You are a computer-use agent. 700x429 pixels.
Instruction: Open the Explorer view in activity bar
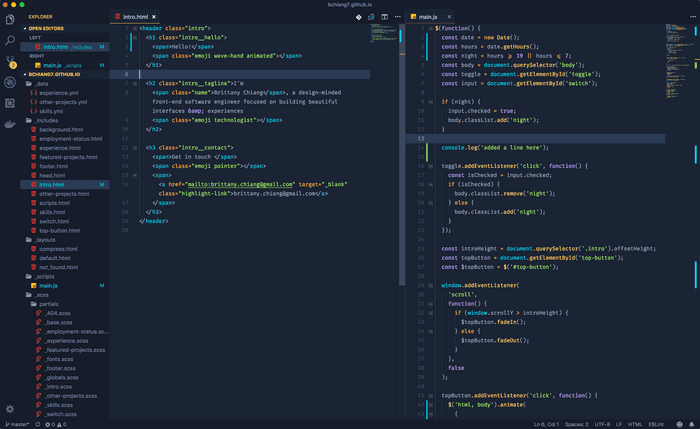point(10,19)
